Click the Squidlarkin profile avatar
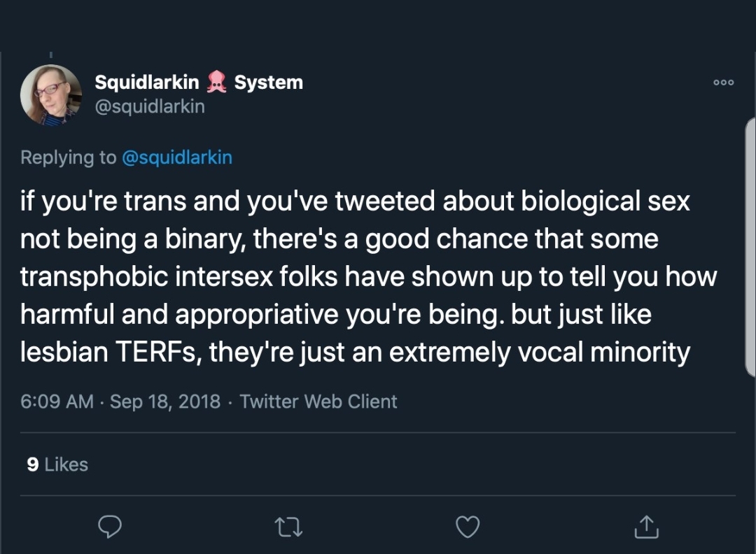 (x=51, y=95)
